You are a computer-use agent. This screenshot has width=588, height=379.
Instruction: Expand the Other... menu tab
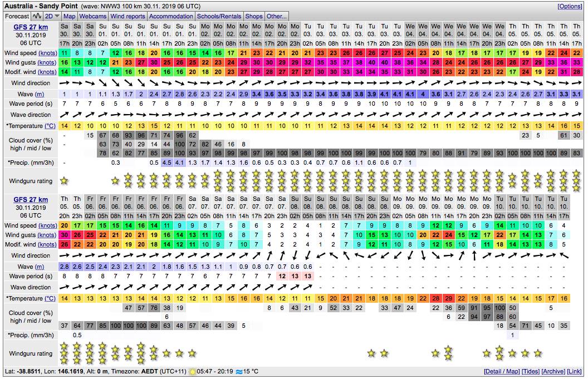276,16
